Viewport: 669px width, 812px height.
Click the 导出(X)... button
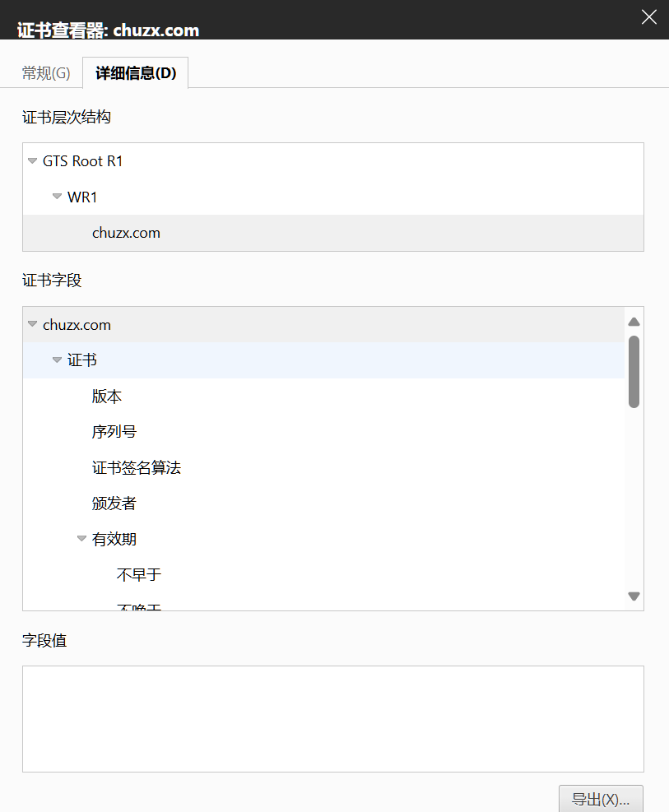tap(601, 799)
